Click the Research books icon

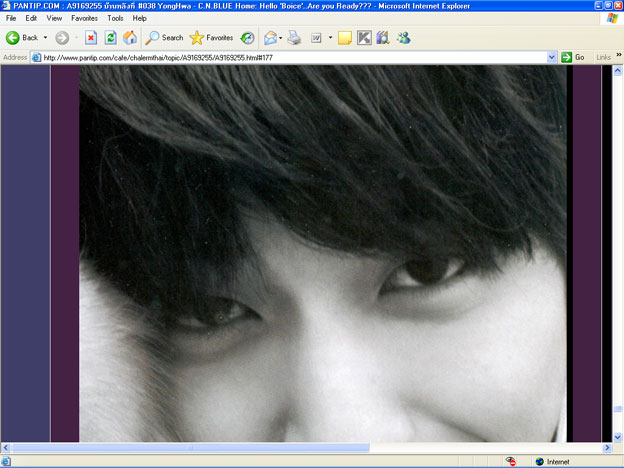383,38
